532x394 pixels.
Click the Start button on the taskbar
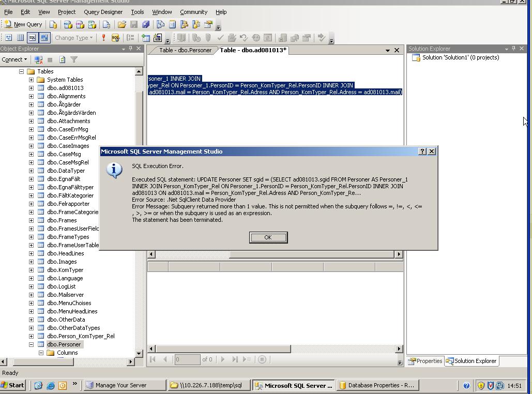(x=13, y=386)
